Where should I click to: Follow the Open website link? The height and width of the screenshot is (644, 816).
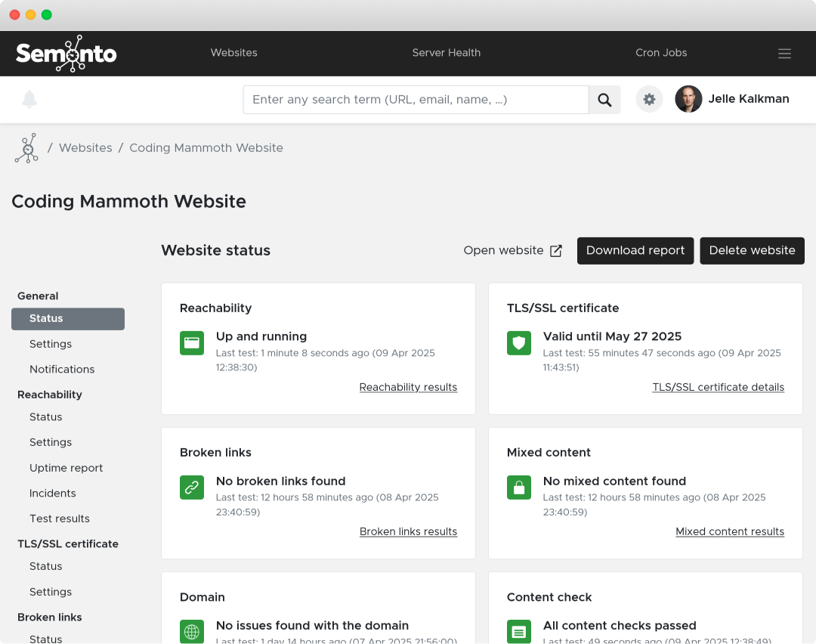click(512, 251)
